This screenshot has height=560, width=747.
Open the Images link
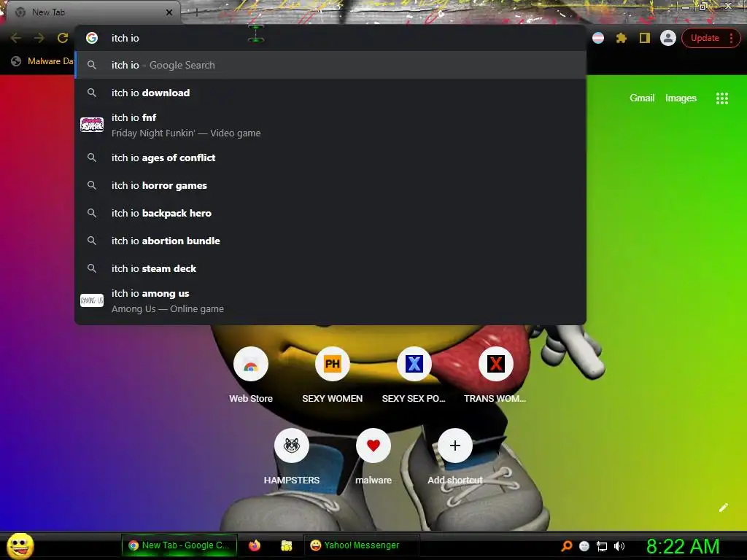coord(681,98)
